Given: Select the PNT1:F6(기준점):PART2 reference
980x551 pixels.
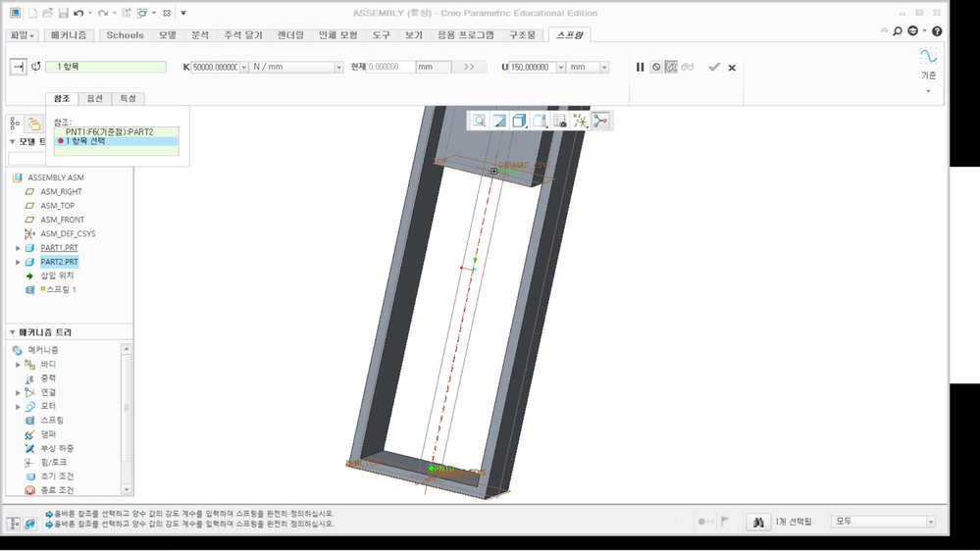Looking at the screenshot, I should tap(117, 131).
